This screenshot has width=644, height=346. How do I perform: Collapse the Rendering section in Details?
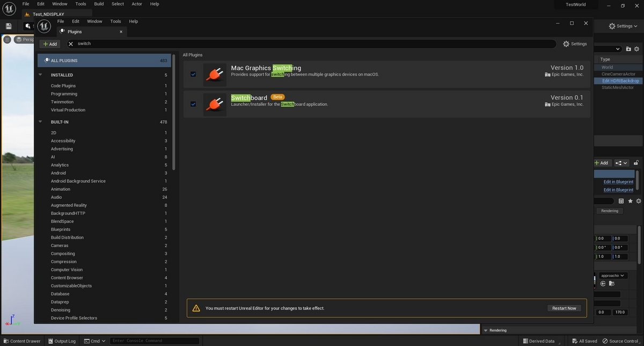click(x=486, y=330)
